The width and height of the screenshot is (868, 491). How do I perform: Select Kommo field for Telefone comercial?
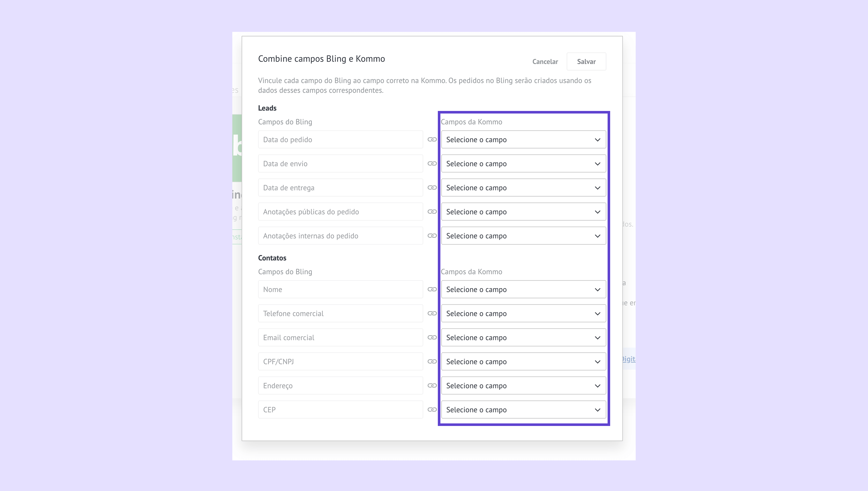coord(523,314)
